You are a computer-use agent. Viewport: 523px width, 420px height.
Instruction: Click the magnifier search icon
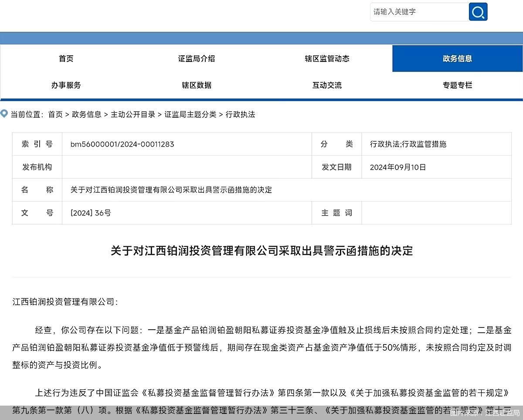[478, 12]
